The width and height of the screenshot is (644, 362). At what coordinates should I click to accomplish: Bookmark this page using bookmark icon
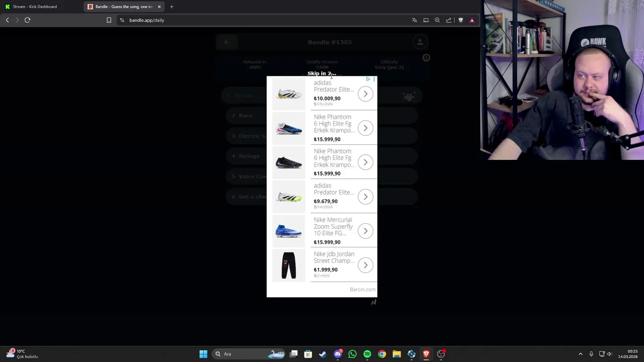click(x=109, y=20)
